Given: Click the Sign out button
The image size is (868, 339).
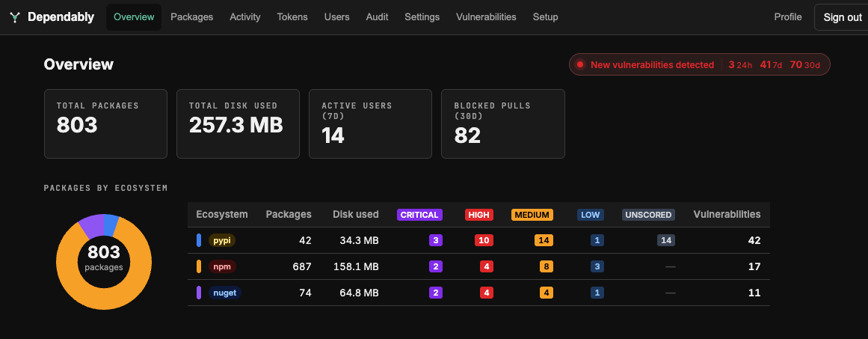Looking at the screenshot, I should (843, 17).
